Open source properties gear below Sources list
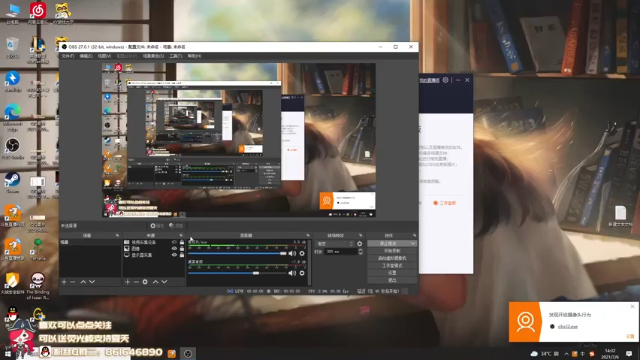 pyautogui.click(x=145, y=282)
